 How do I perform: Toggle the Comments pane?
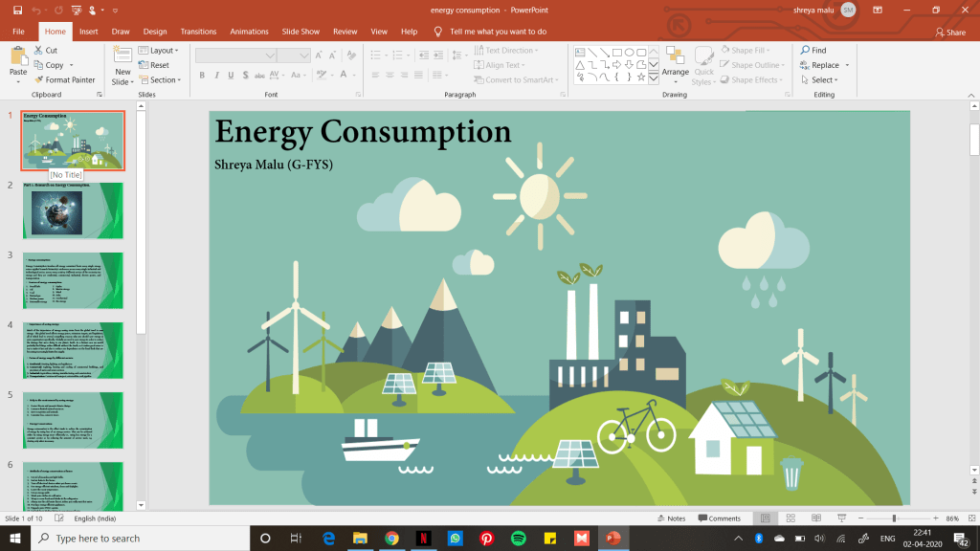tap(720, 518)
